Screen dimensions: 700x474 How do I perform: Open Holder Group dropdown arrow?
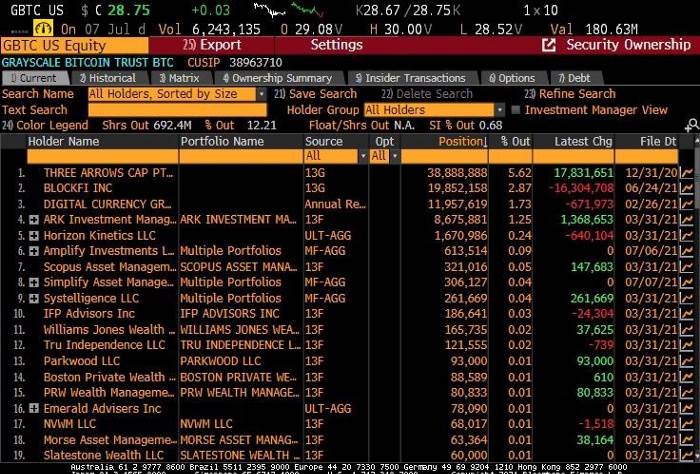(500, 110)
